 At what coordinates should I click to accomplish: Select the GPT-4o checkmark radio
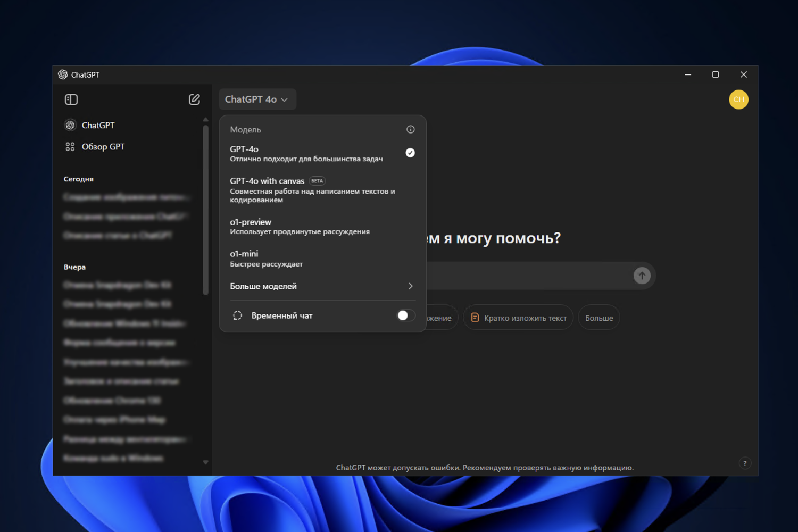(410, 153)
